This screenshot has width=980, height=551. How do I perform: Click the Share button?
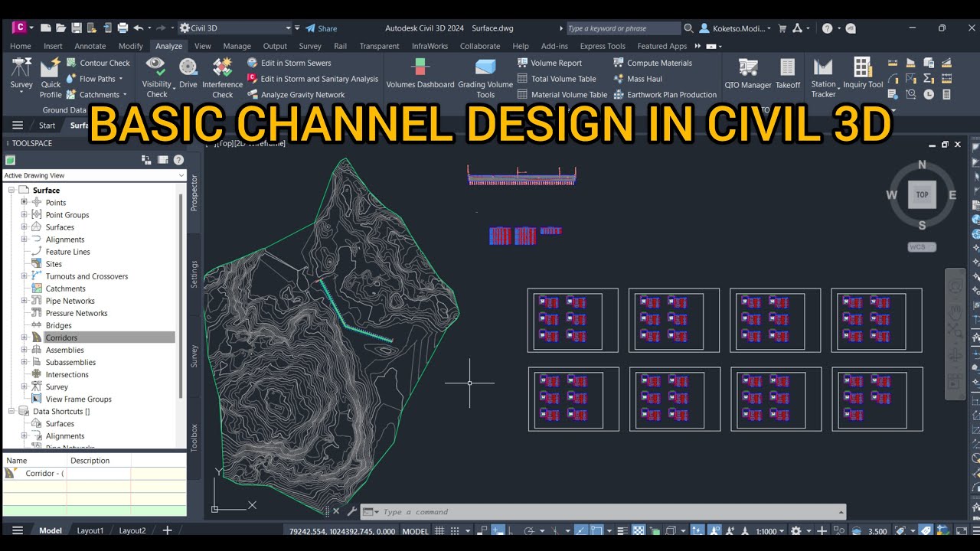(321, 28)
